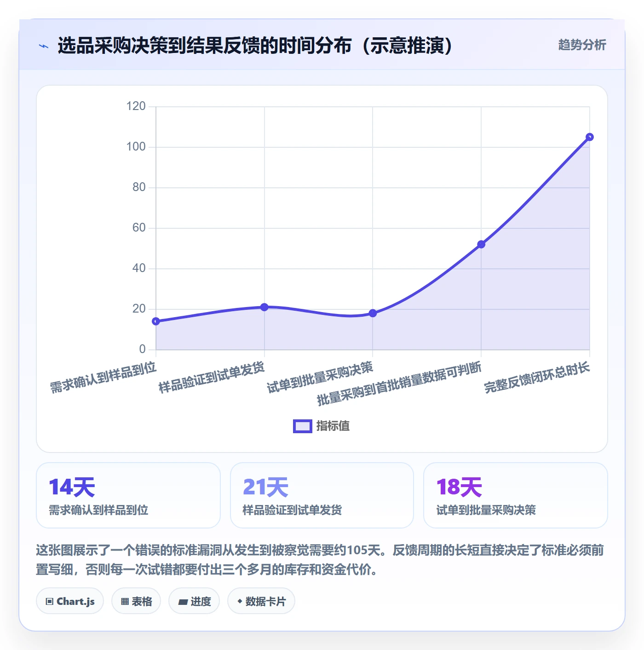Click the y-axis value 120

point(136,106)
